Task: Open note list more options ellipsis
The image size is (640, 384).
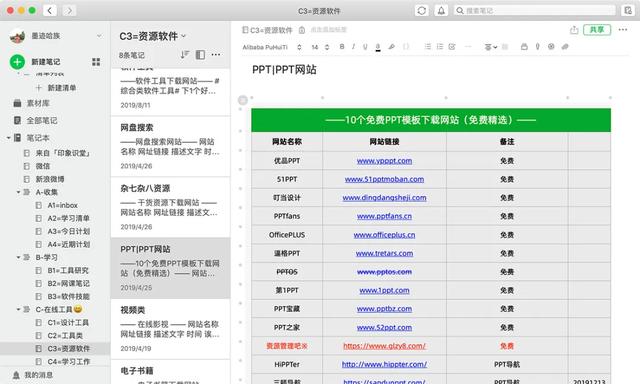Action: [x=216, y=54]
